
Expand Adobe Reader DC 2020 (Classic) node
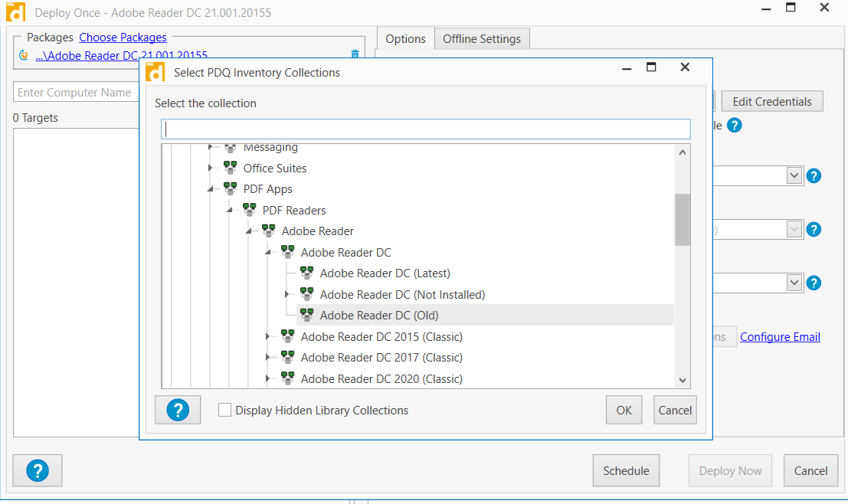tap(267, 378)
